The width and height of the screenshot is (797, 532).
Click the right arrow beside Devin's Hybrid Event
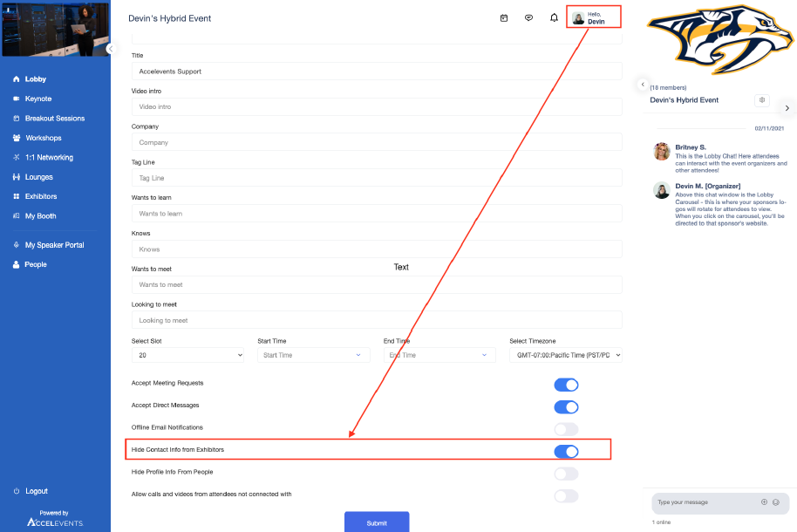click(x=787, y=108)
